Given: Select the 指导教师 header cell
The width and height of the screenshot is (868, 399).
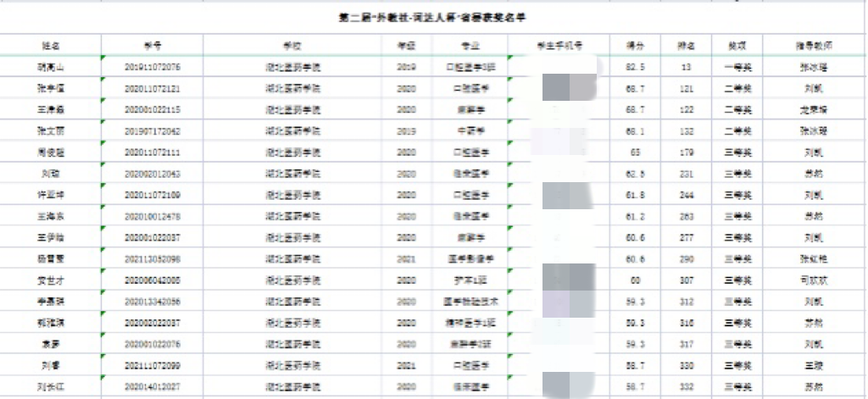Looking at the screenshot, I should tap(815, 45).
